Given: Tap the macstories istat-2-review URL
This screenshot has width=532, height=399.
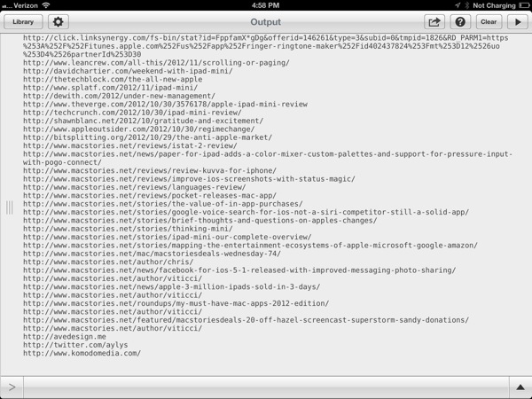Looking at the screenshot, I should 130,146.
